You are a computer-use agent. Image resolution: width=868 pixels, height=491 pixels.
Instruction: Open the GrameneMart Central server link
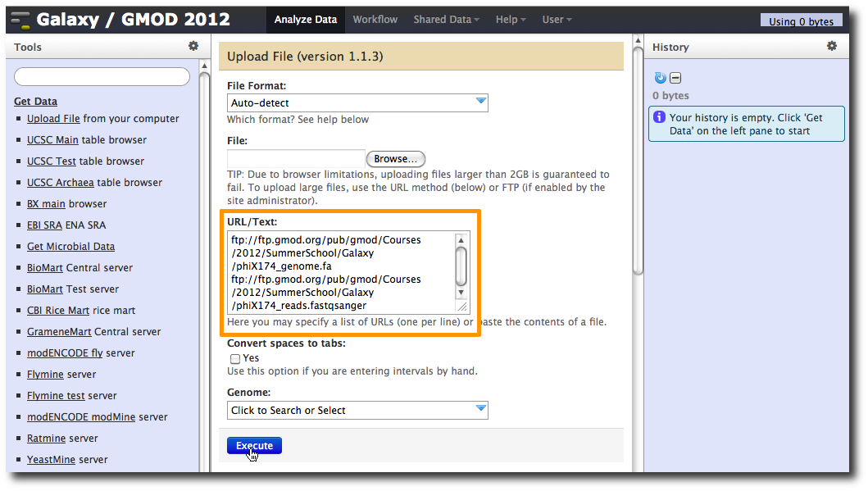pos(59,332)
